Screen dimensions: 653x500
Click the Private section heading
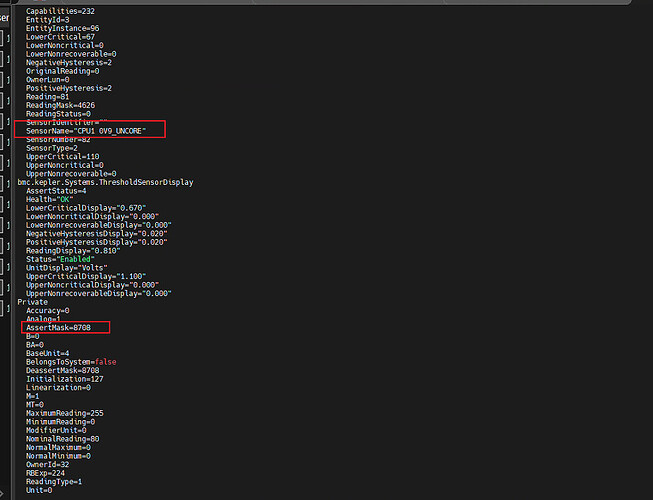pyautogui.click(x=33, y=301)
